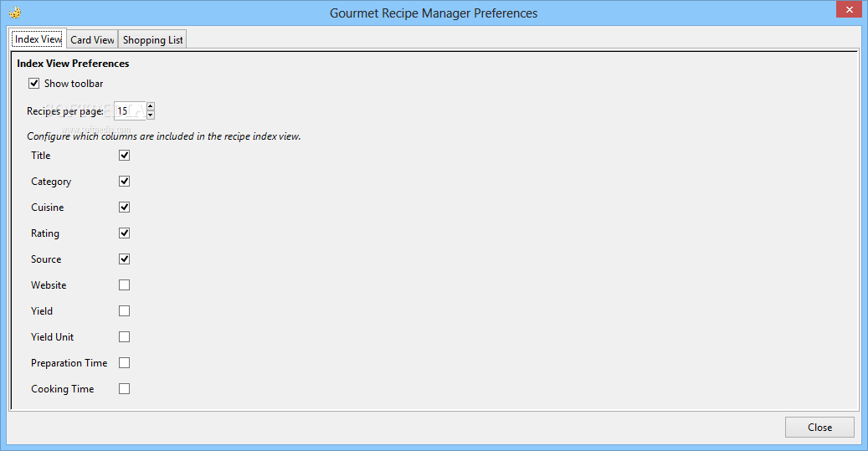Click the Cuisine label
This screenshot has width=868, height=451.
pyautogui.click(x=48, y=208)
